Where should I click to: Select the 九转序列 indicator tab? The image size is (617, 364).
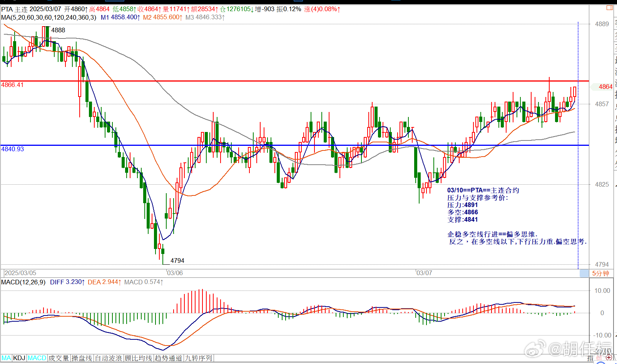click(198, 358)
